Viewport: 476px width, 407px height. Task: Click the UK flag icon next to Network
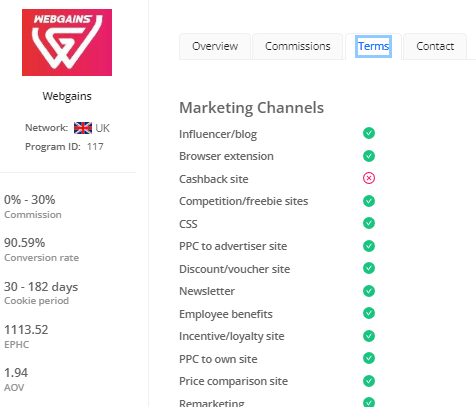click(83, 128)
